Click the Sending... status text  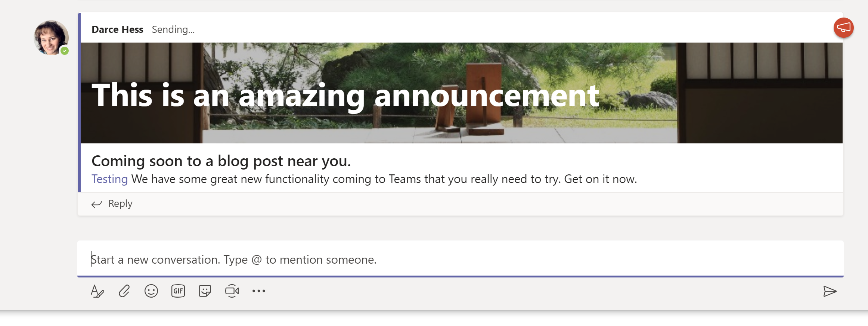[173, 30]
